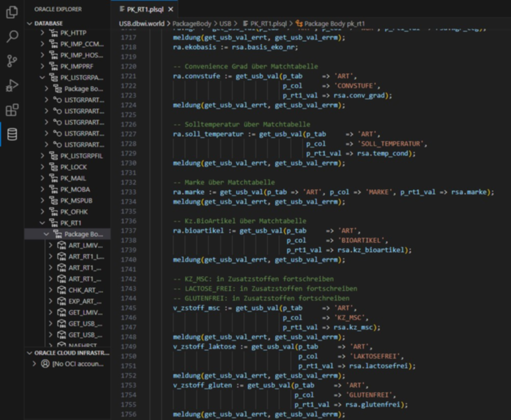Collapse the PK_RT1 package node
The height and width of the screenshot is (420, 511).
pos(43,223)
